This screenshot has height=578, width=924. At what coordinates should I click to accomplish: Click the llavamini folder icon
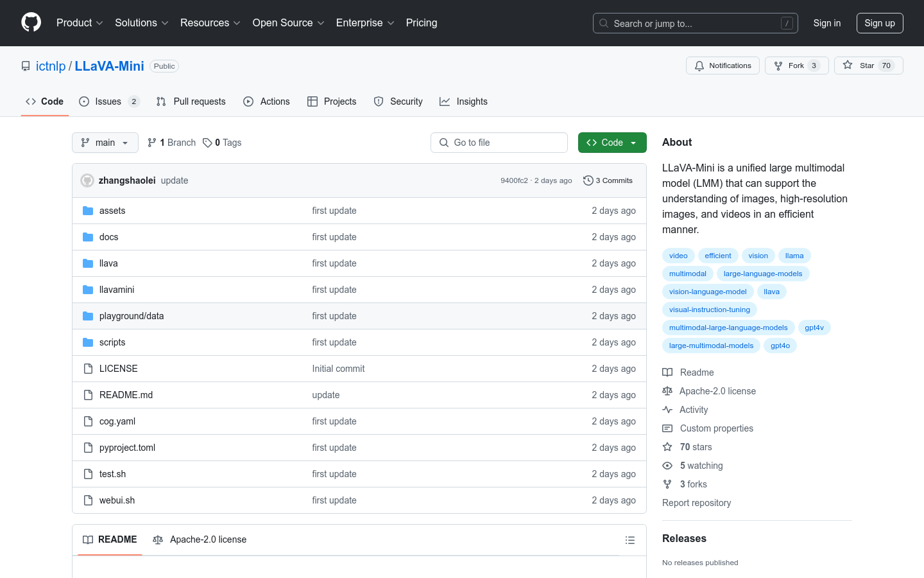pyautogui.click(x=88, y=290)
